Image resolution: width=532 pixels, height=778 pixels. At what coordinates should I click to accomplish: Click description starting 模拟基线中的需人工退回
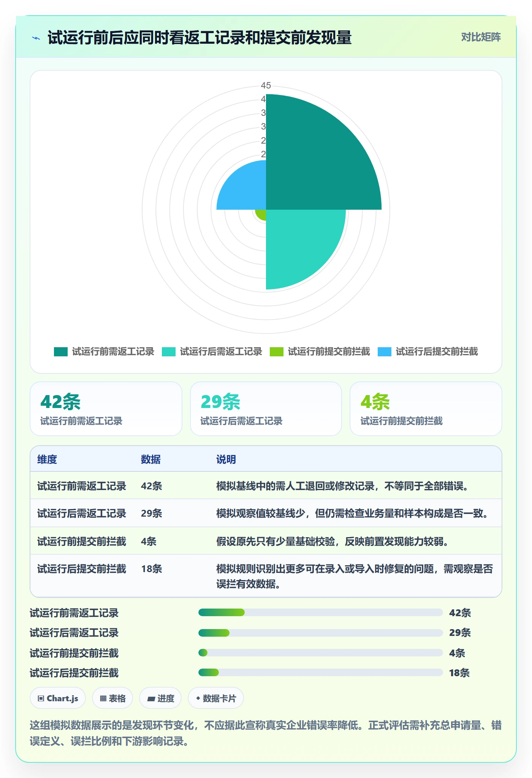(x=343, y=486)
